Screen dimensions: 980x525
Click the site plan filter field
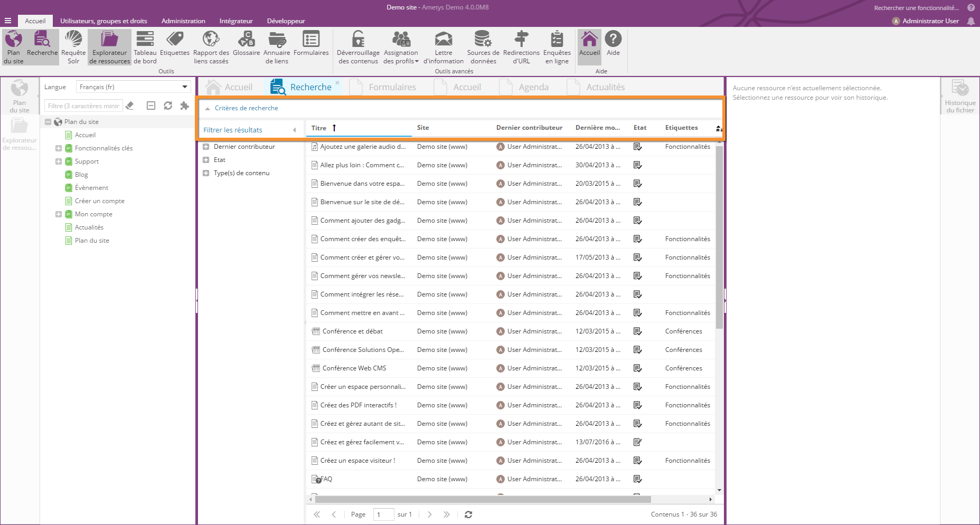coord(83,106)
